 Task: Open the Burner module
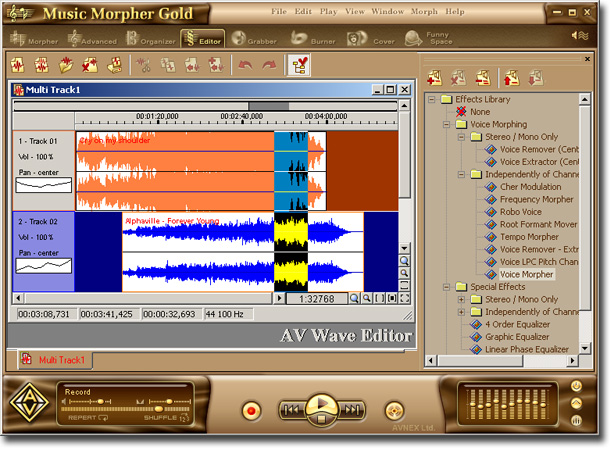point(313,39)
